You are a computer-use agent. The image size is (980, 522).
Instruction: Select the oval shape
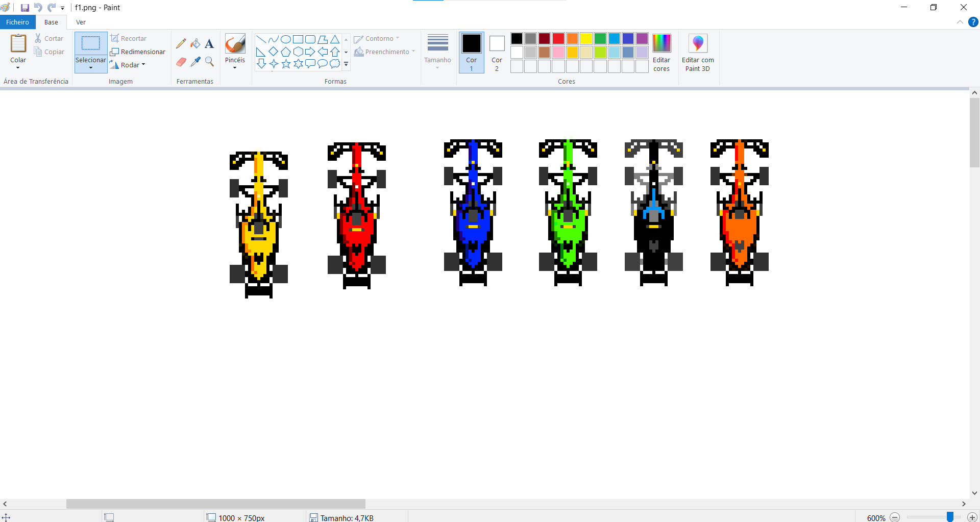(285, 38)
